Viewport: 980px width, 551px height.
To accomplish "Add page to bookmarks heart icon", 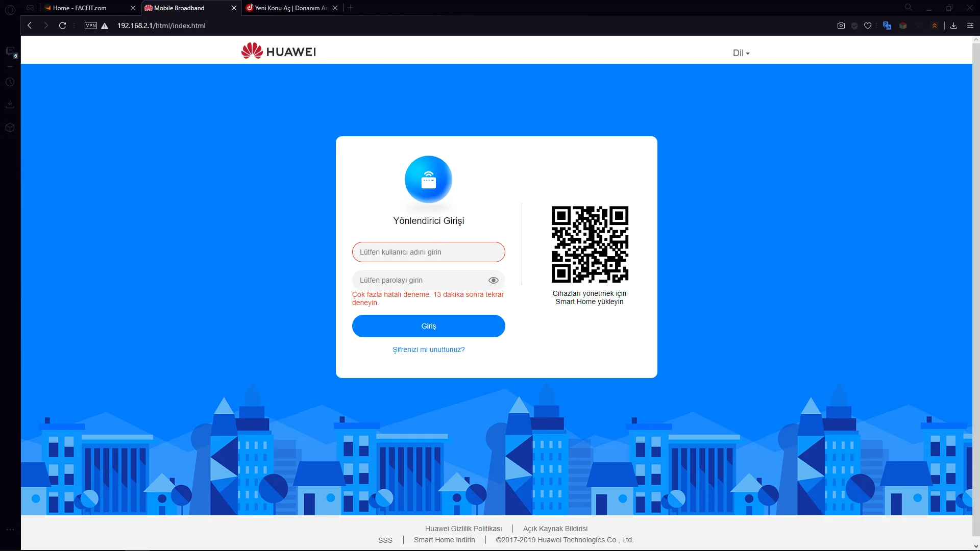I will (x=868, y=26).
